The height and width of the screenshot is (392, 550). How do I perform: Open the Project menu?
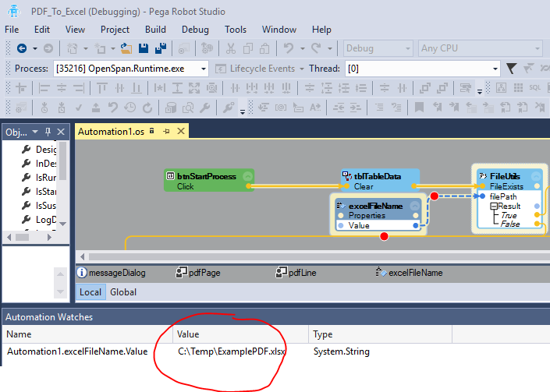pos(115,30)
